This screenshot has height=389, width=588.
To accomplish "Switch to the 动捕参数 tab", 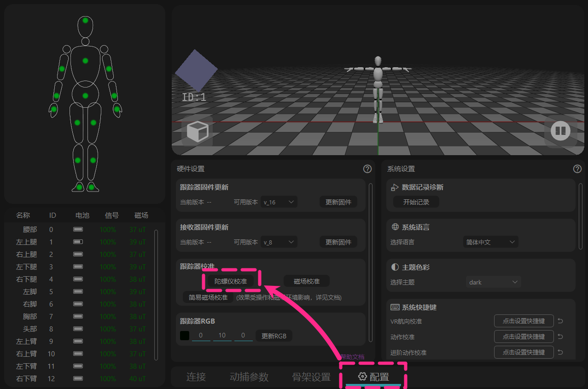I will [x=249, y=377].
